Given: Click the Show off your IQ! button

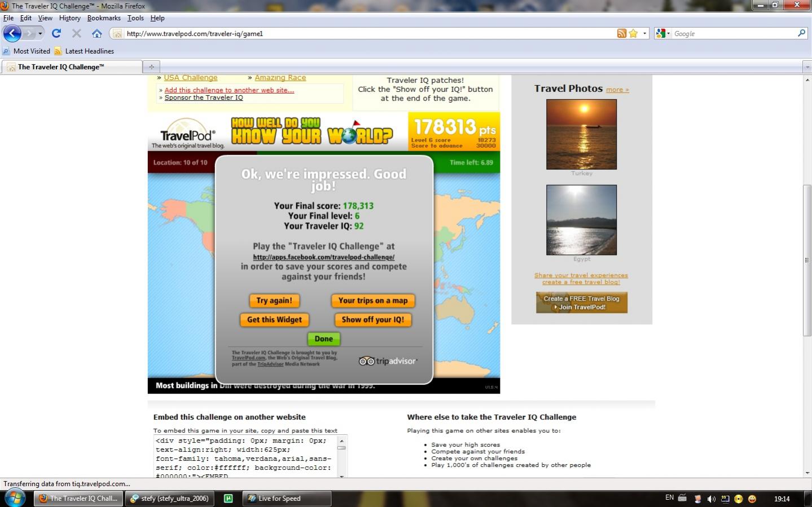Looking at the screenshot, I should point(373,320).
